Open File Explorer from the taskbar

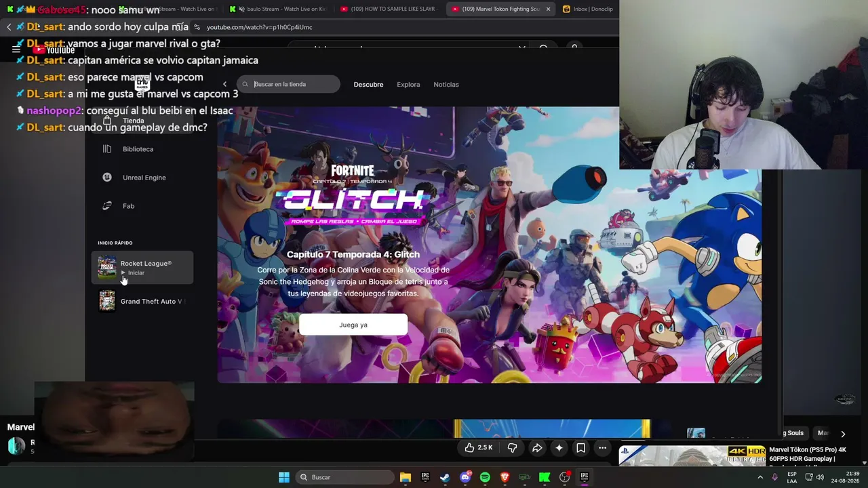click(x=406, y=477)
